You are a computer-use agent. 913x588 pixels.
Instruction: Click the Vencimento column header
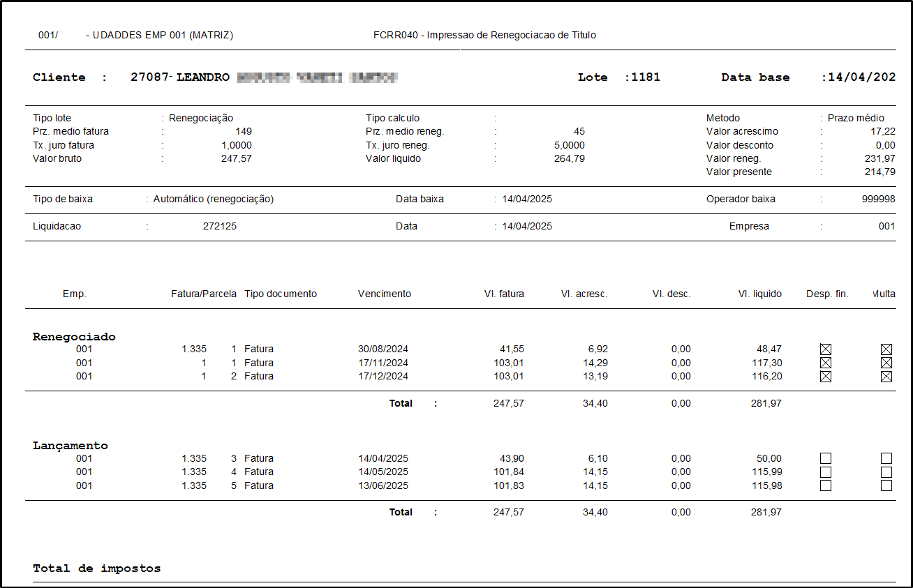click(x=385, y=294)
